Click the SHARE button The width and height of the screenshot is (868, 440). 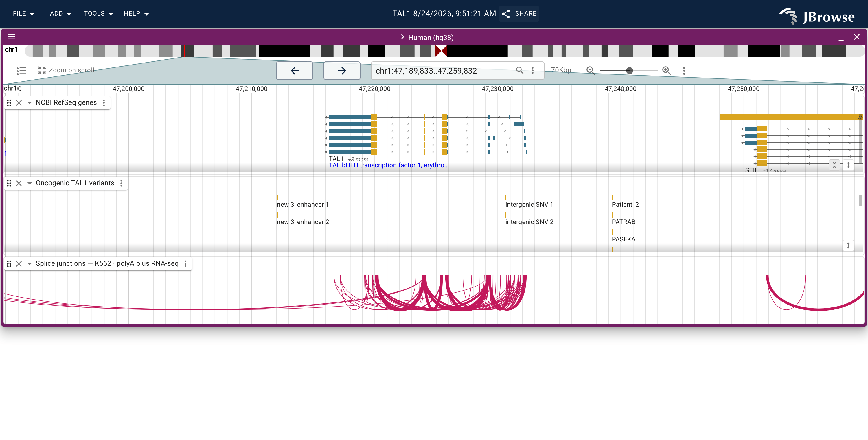pos(519,14)
